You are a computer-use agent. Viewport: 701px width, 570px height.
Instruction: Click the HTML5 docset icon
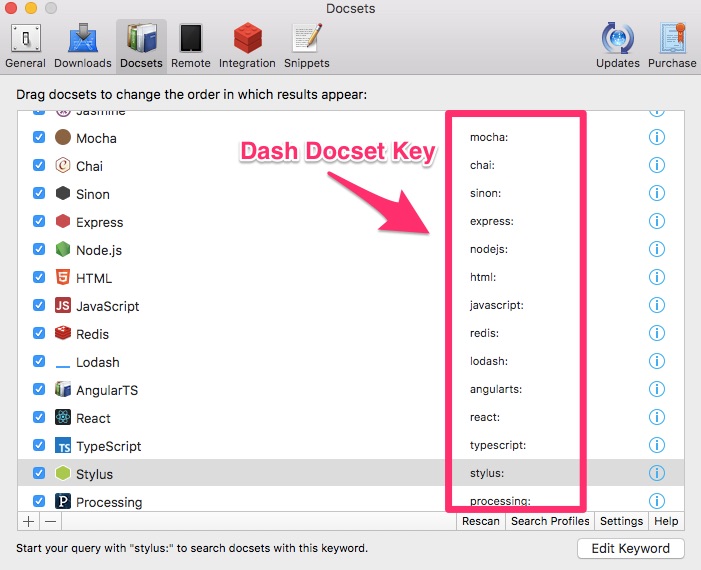coord(63,277)
